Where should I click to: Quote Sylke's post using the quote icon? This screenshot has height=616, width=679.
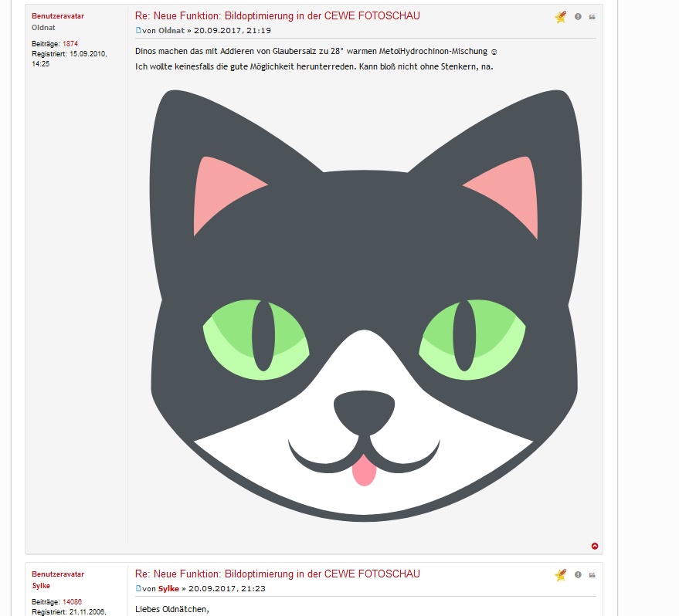point(592,575)
